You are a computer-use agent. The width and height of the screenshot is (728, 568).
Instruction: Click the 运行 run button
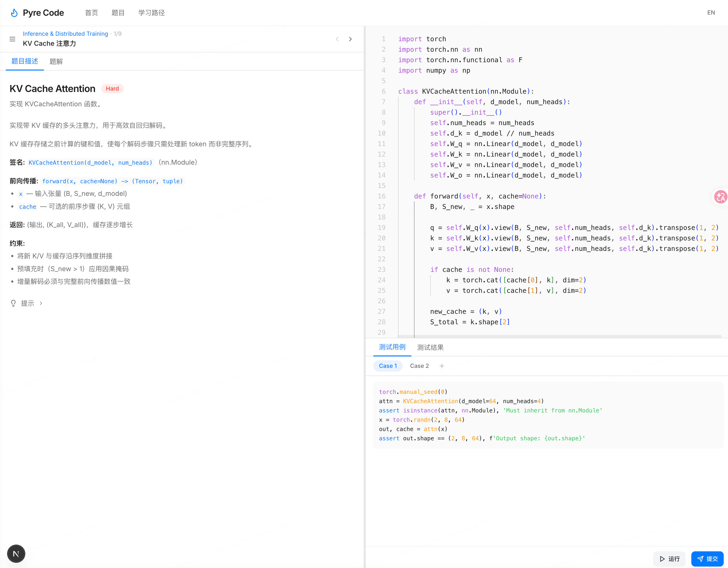(x=669, y=559)
